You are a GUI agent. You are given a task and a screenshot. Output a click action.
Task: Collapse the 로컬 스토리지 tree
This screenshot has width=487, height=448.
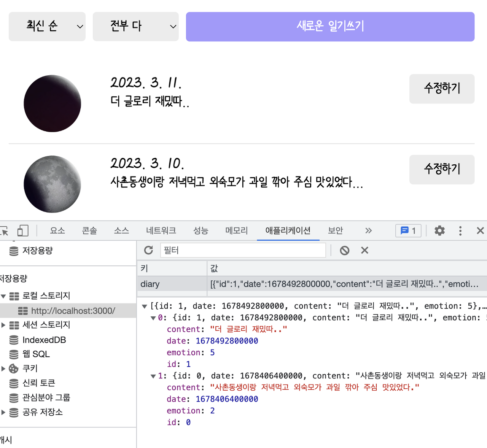click(x=3, y=296)
